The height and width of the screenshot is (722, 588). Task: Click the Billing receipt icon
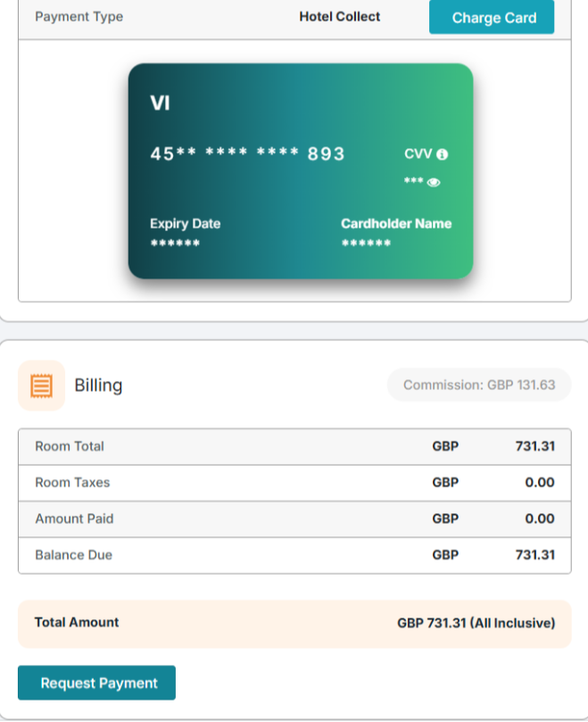[41, 386]
